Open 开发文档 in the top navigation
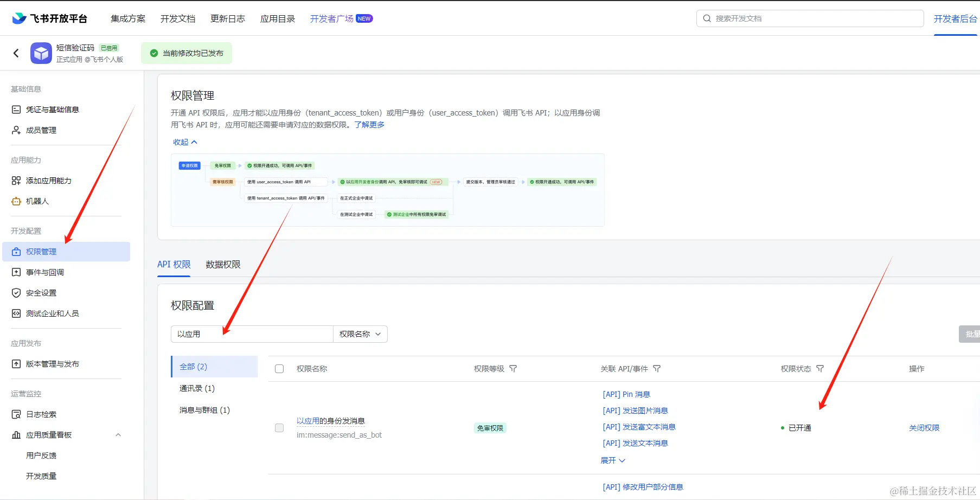This screenshot has width=980, height=500. click(x=178, y=19)
